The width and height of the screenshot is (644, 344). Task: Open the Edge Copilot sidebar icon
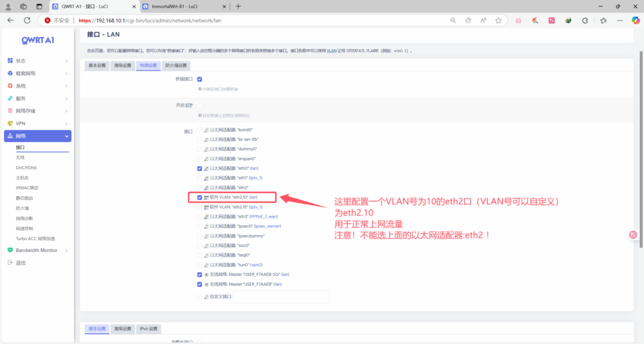pos(636,20)
